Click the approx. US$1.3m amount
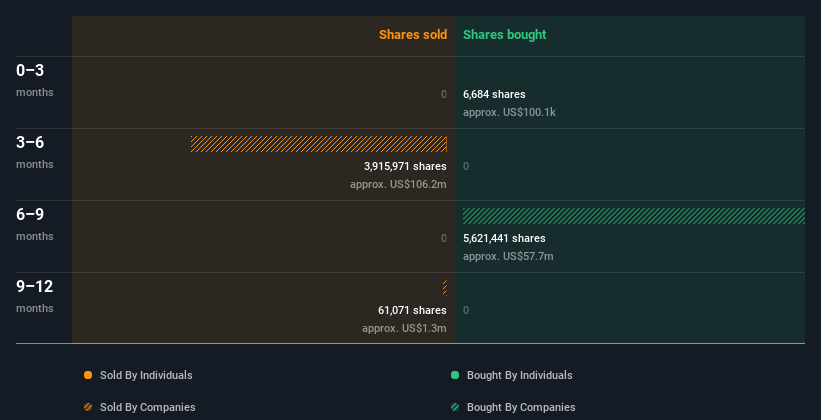821x420 pixels. click(x=404, y=329)
